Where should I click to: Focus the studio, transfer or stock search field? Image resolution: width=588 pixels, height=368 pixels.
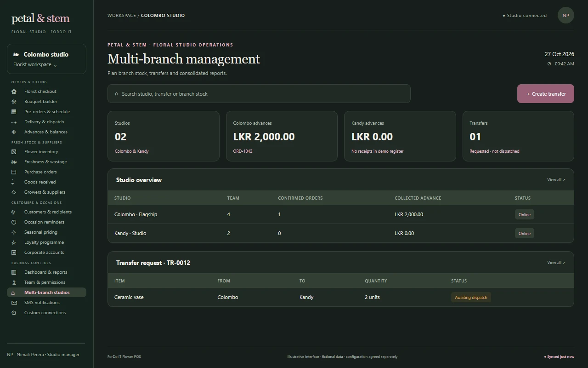tap(259, 93)
